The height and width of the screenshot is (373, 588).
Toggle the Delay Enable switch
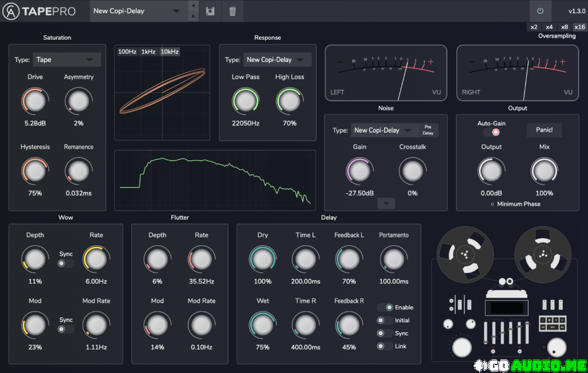(385, 307)
